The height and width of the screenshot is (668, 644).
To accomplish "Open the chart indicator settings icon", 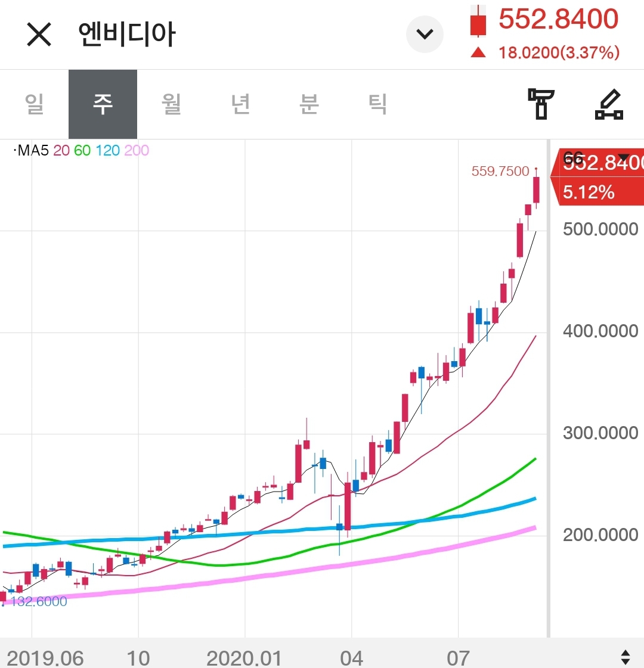I will click(x=541, y=104).
